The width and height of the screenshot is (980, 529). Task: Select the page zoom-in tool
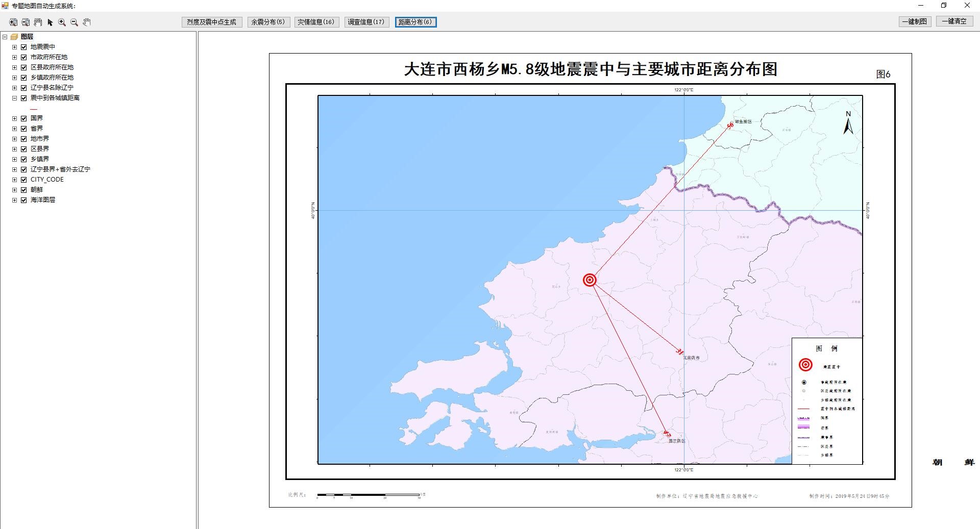tap(13, 22)
